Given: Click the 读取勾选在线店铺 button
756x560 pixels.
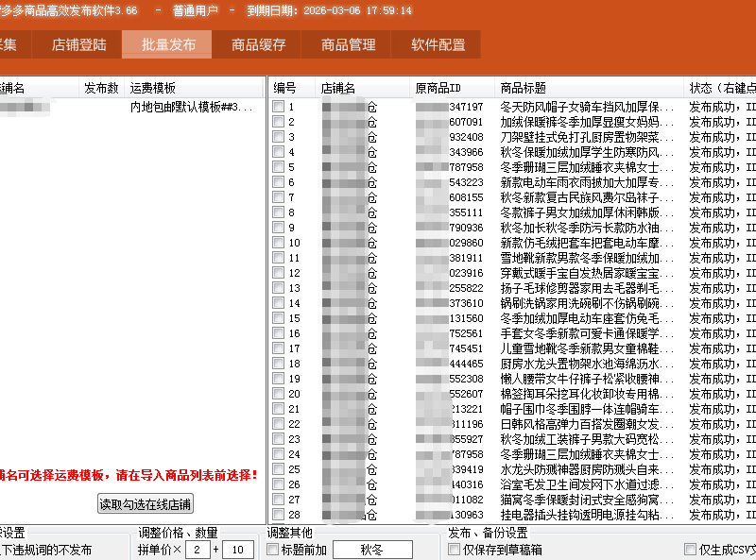Looking at the screenshot, I should click(145, 503).
